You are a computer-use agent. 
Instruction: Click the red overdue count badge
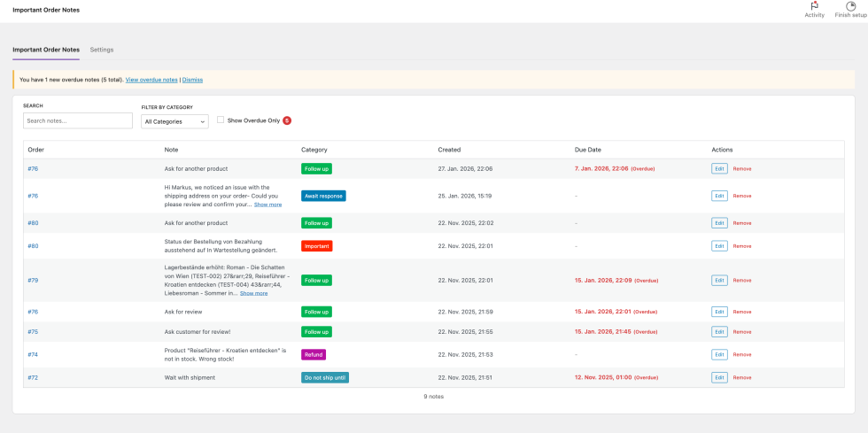pyautogui.click(x=287, y=120)
